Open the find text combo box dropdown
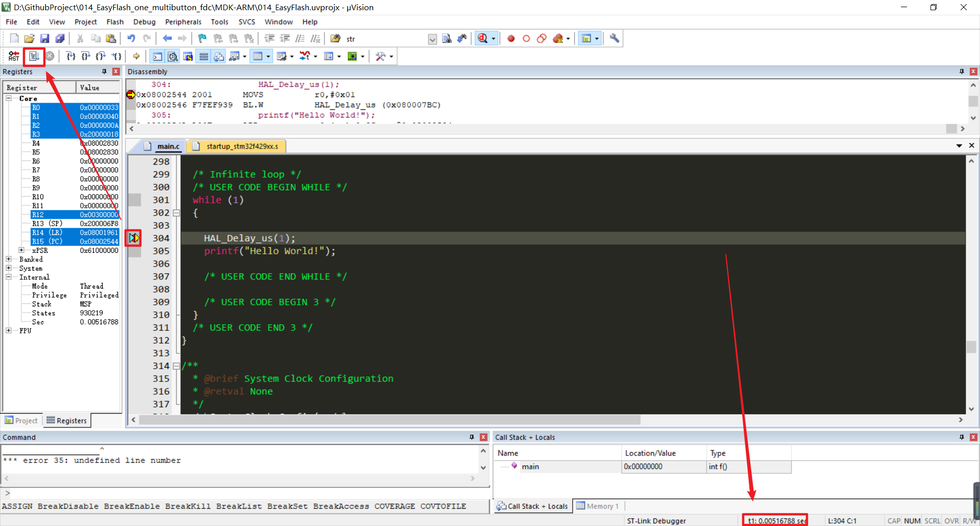Image resolution: width=980 pixels, height=526 pixels. (432, 39)
